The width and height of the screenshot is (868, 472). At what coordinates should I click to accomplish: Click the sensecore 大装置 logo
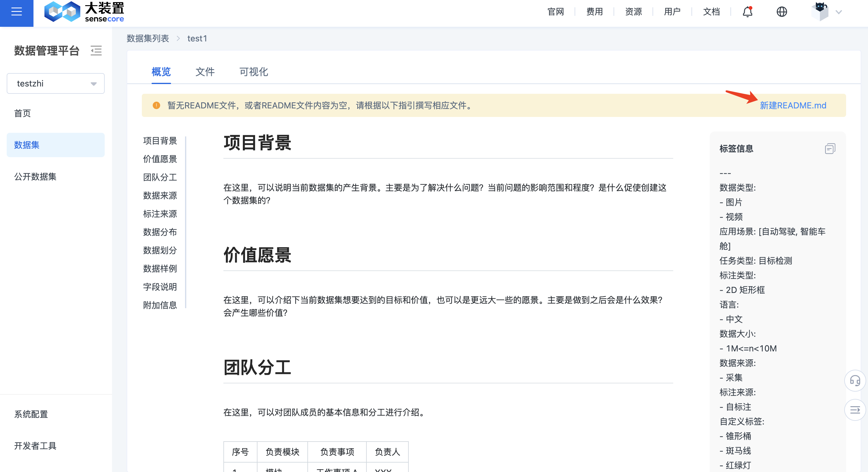(84, 11)
